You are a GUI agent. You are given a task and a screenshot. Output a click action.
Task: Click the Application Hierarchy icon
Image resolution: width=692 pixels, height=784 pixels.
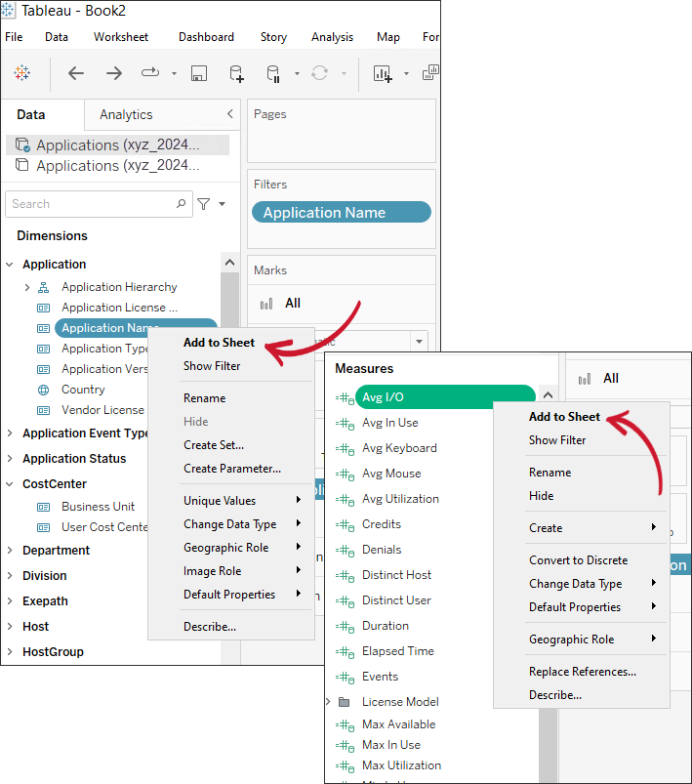coord(44,287)
